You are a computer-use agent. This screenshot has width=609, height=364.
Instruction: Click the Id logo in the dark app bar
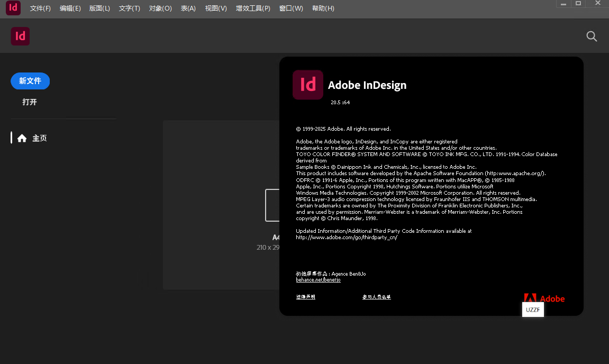[20, 36]
